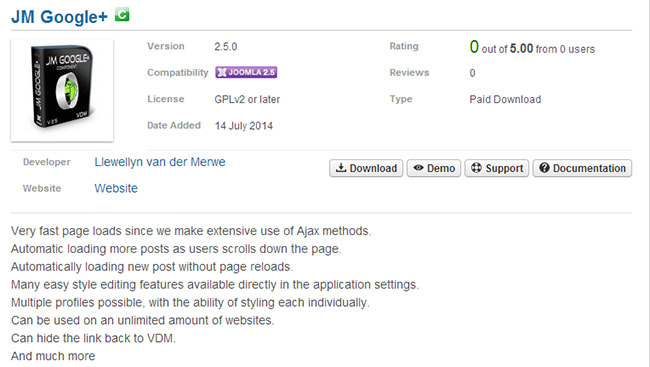Viewport: 650px width, 367px height.
Task: Click the Support button
Action: pos(497,168)
